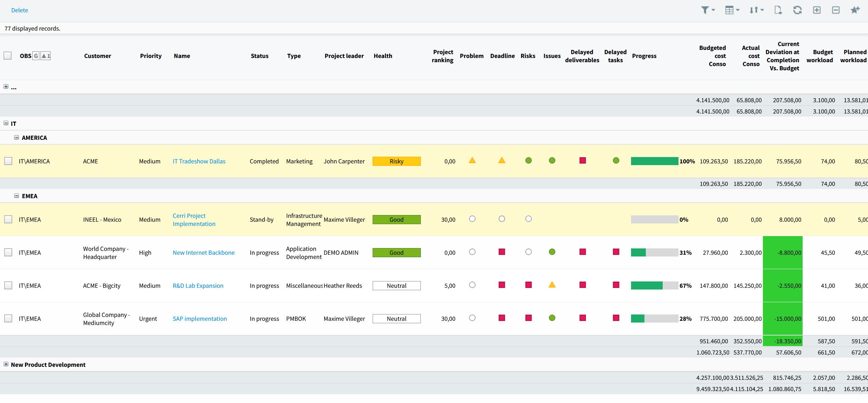Image resolution: width=868 pixels, height=403 pixels.
Task: Collapse the IT group
Action: click(6, 123)
